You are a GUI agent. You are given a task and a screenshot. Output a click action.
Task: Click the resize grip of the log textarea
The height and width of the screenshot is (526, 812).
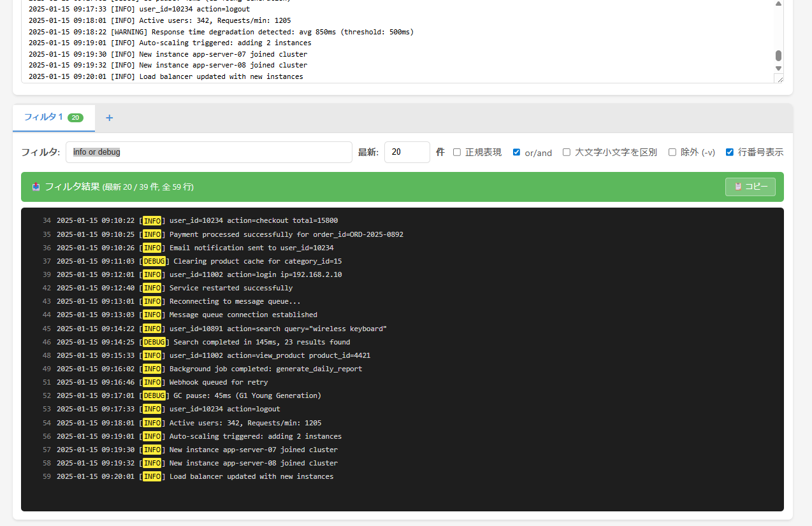[778, 78]
